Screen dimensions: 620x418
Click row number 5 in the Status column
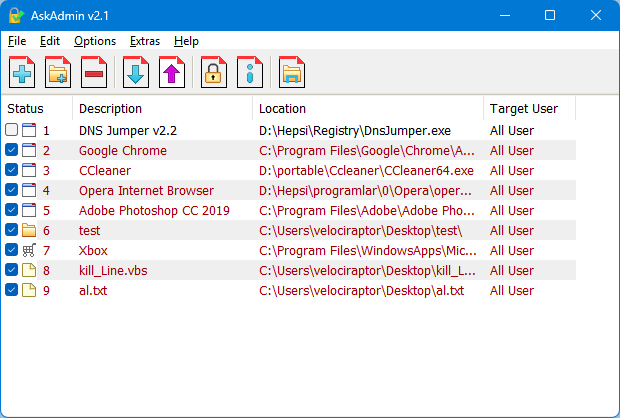pyautogui.click(x=46, y=210)
